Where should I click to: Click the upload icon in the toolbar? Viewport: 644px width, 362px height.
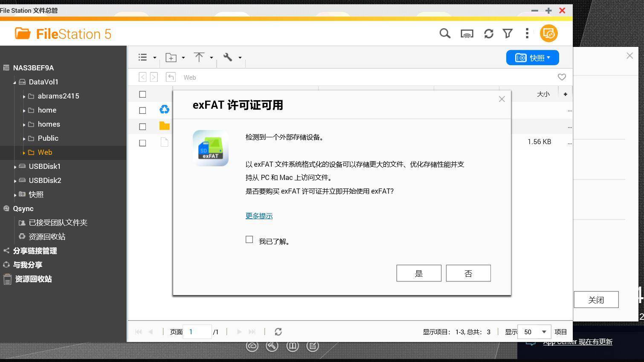[x=199, y=57]
